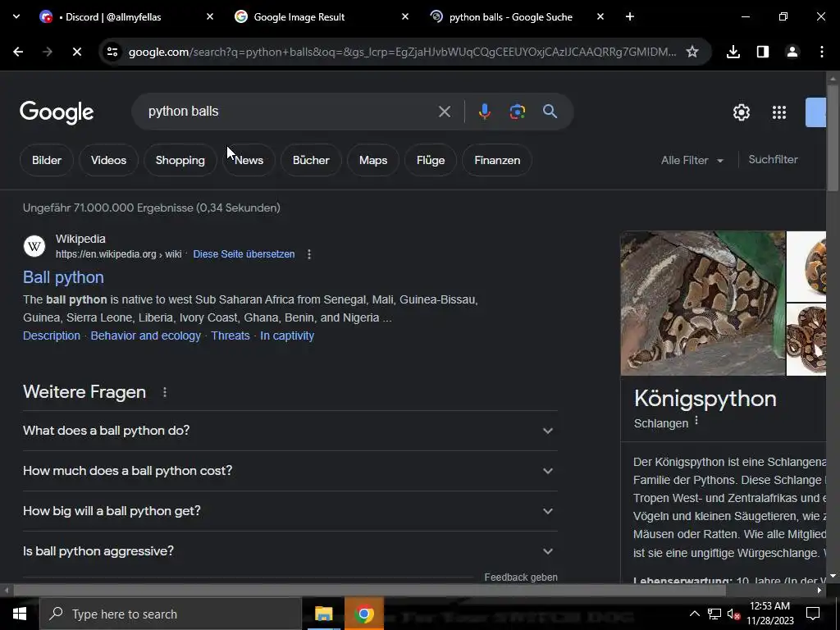840x630 pixels.
Task: Open Chrome downloads icon
Action: pos(733,52)
